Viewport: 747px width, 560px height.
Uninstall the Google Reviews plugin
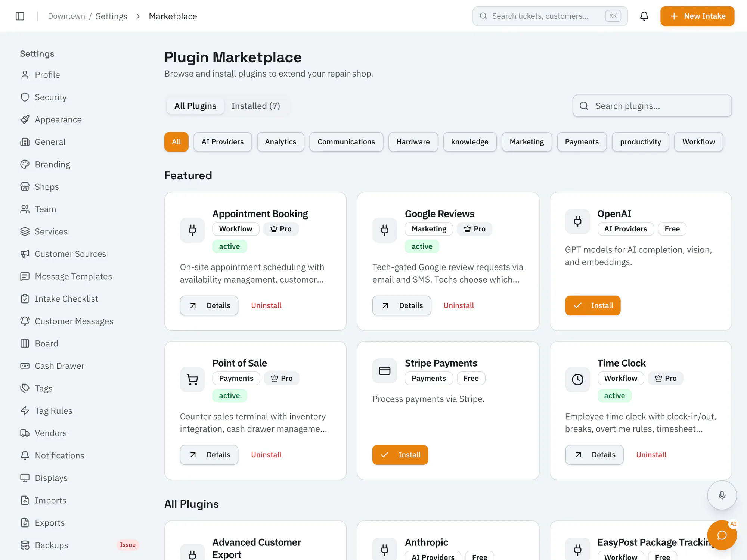[459, 305]
